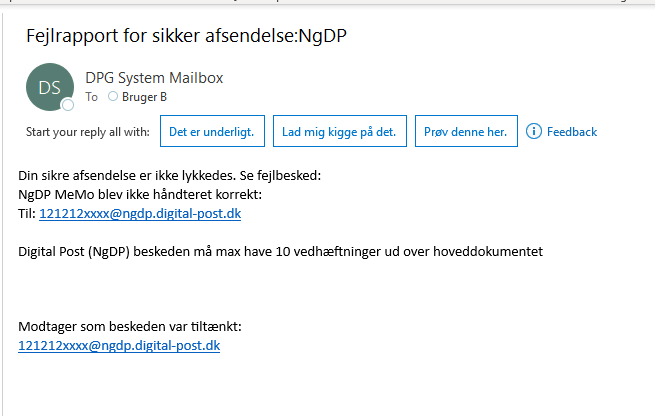The height and width of the screenshot is (416, 655).
Task: Click the DS sender avatar
Action: [x=50, y=87]
